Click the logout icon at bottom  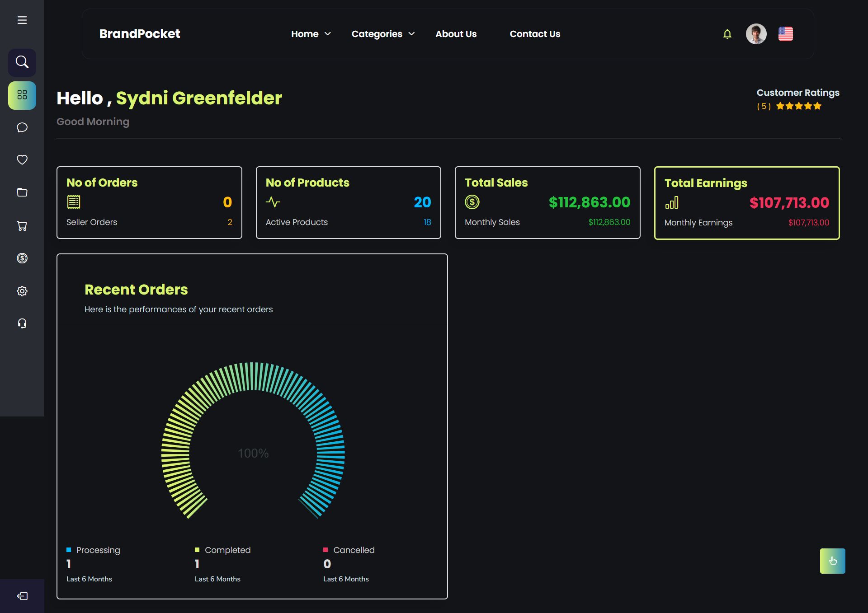(x=22, y=596)
